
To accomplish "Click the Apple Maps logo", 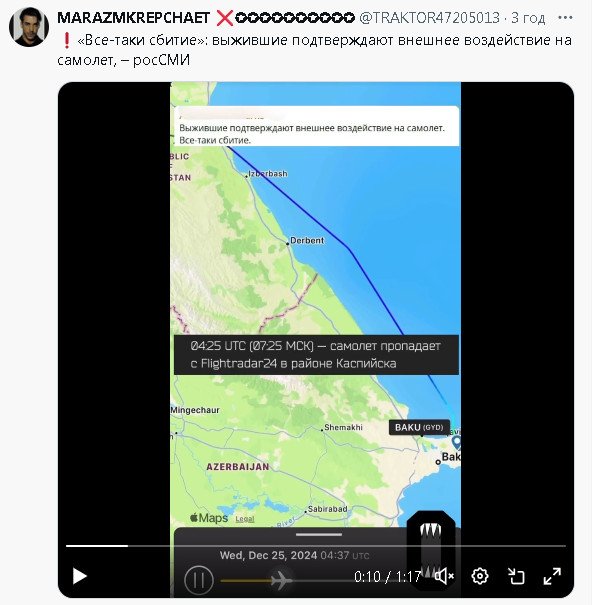I will pyautogui.click(x=209, y=517).
